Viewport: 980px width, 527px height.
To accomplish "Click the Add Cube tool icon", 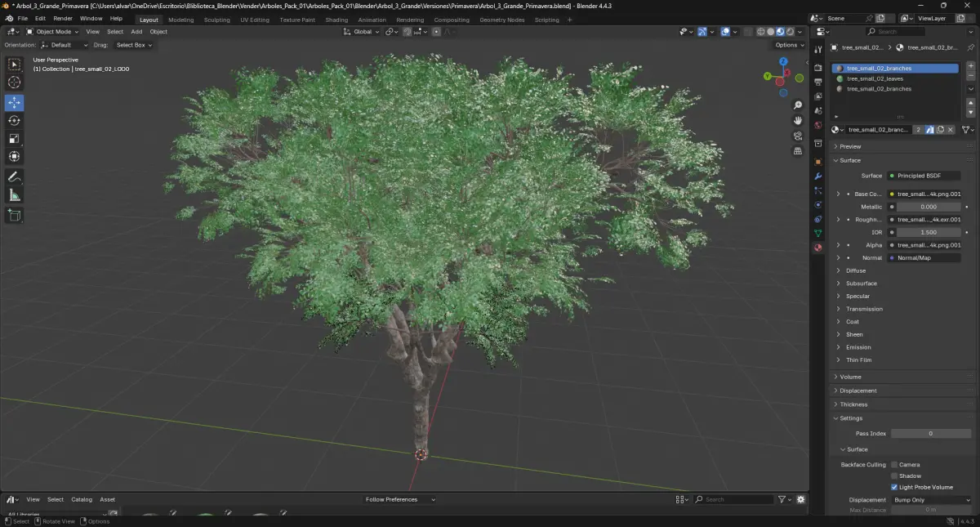I will [15, 216].
